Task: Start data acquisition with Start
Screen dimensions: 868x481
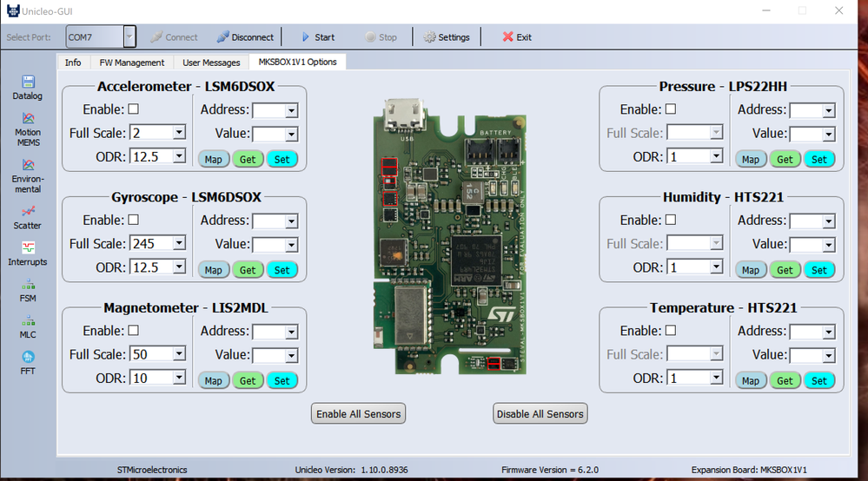Action: (x=318, y=37)
